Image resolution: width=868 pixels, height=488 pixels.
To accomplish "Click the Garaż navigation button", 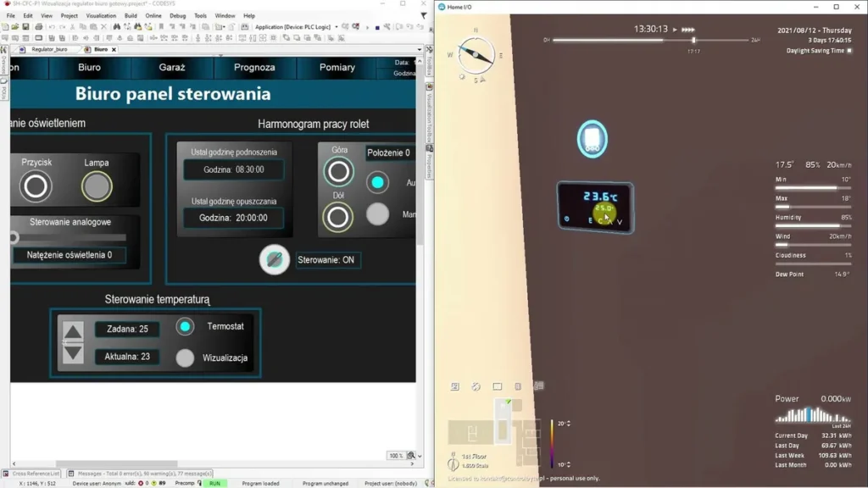I will [x=172, y=68].
